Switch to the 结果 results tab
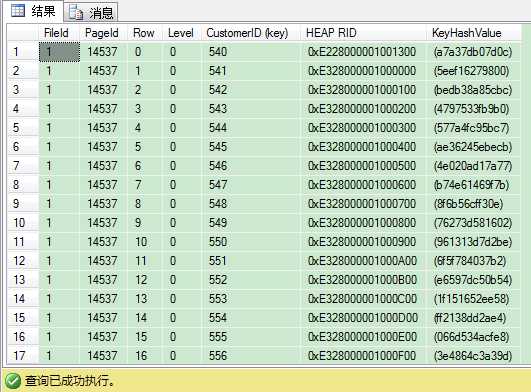Image resolution: width=531 pixels, height=392 pixels. pyautogui.click(x=33, y=11)
